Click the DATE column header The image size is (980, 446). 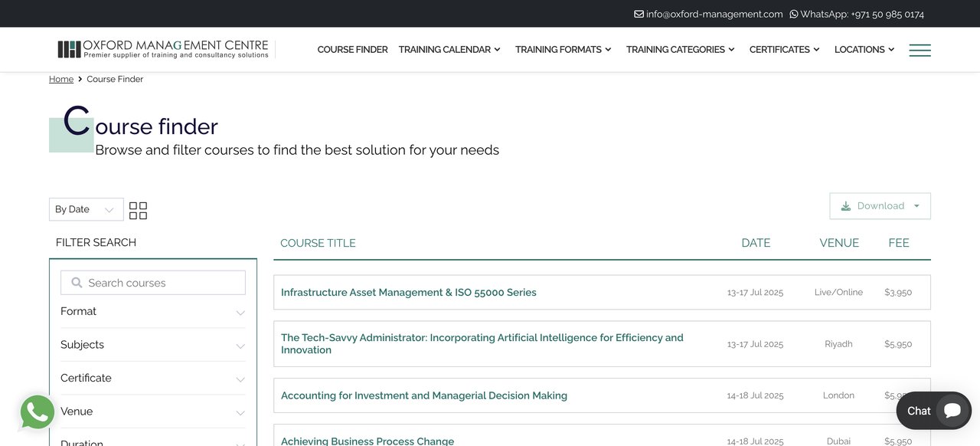pos(756,243)
